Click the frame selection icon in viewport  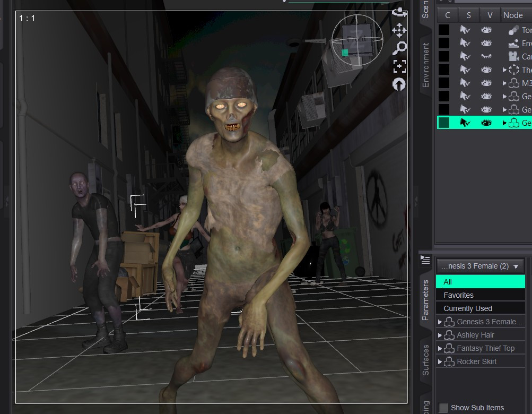(399, 66)
